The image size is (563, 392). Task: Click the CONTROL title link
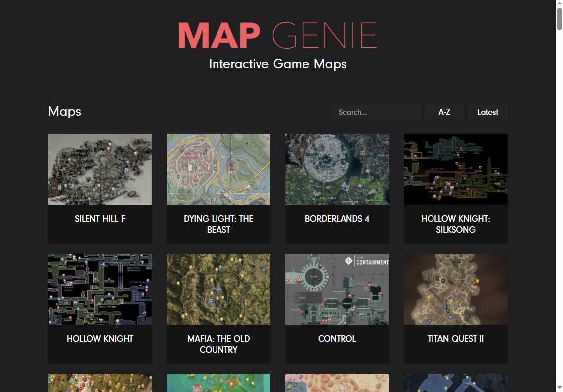coord(337,339)
